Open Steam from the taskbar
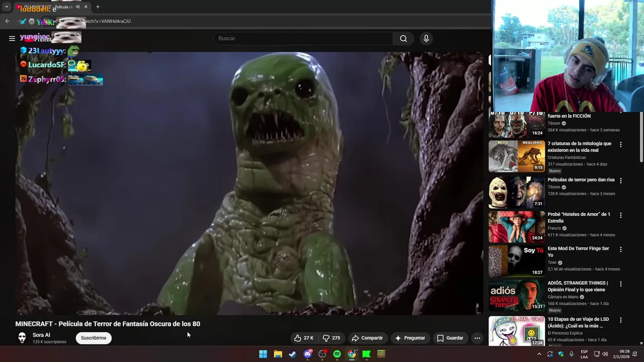The image size is (644, 362). click(x=292, y=354)
